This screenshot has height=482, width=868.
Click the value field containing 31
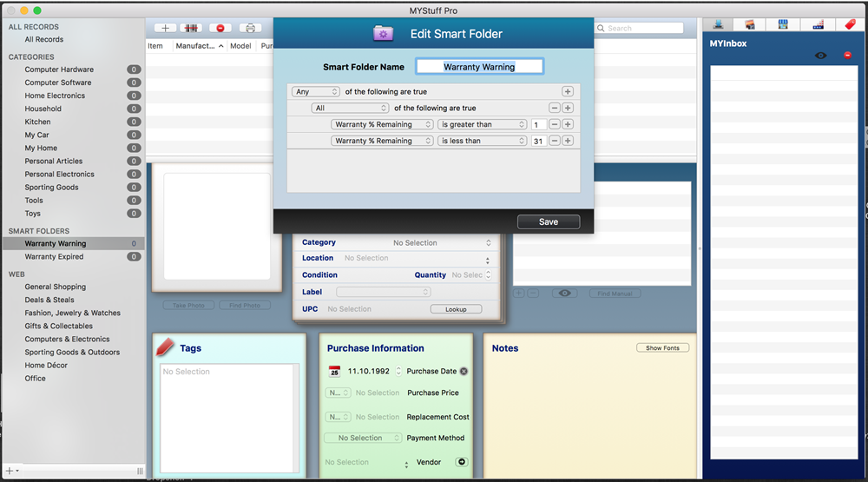point(538,142)
